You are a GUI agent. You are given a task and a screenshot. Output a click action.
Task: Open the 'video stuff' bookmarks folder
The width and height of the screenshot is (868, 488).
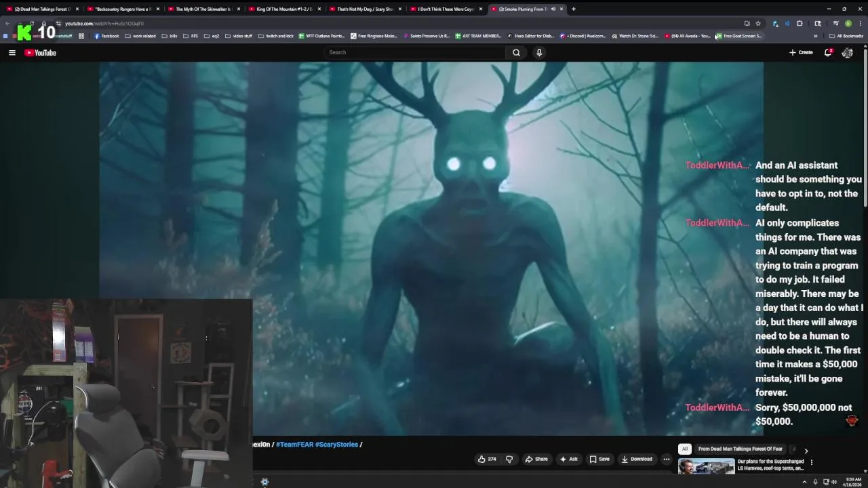point(238,36)
